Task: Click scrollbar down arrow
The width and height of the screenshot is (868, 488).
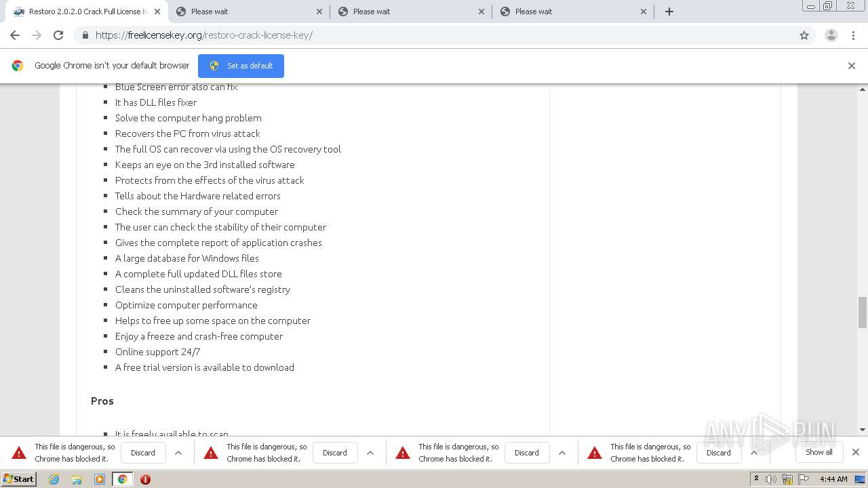Action: 863,430
